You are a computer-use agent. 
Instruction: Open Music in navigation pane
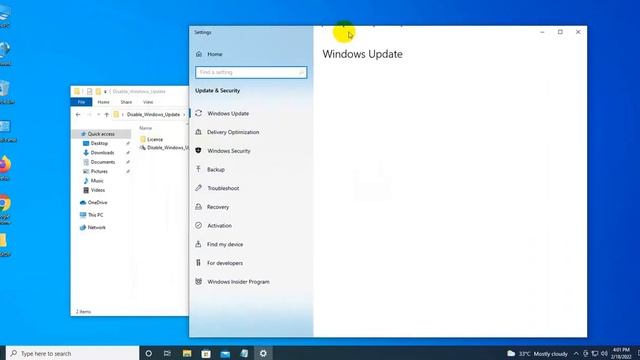[x=97, y=181]
